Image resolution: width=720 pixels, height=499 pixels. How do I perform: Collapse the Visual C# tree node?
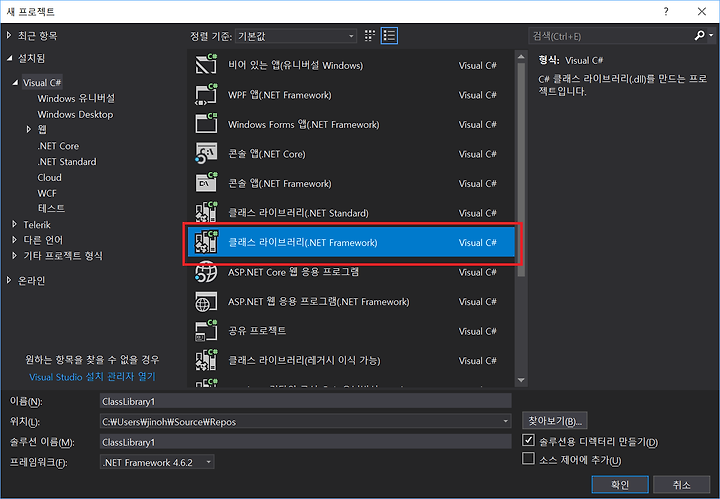15,83
